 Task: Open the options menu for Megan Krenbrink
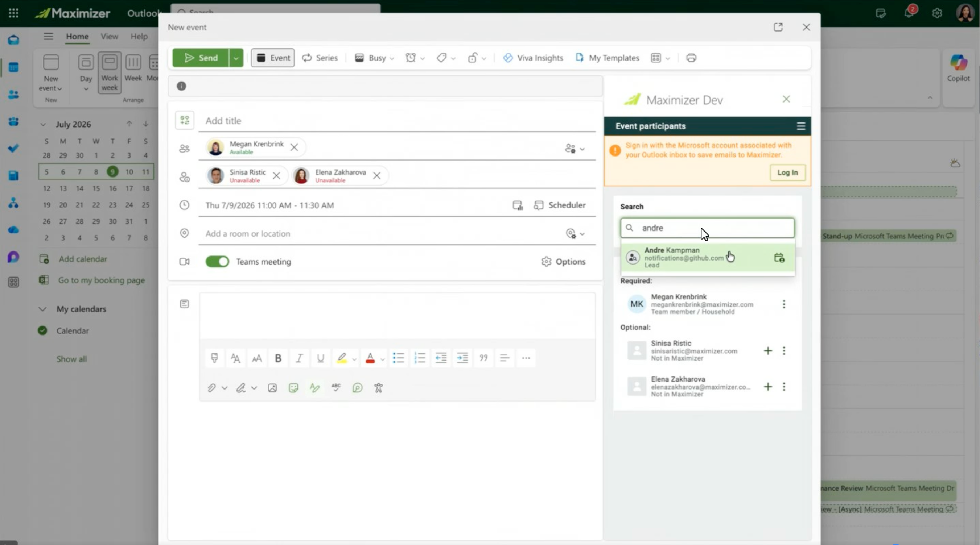784,304
